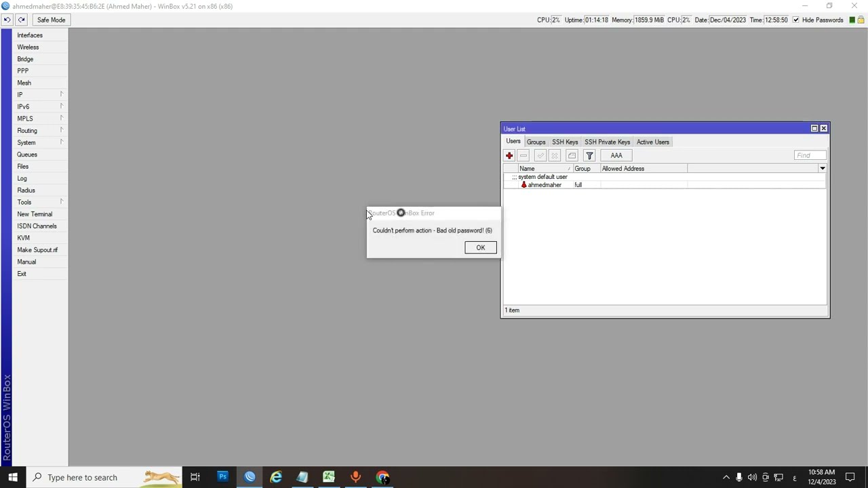Expand the MPLS submenu
This screenshot has height=488, width=868.
(40, 119)
